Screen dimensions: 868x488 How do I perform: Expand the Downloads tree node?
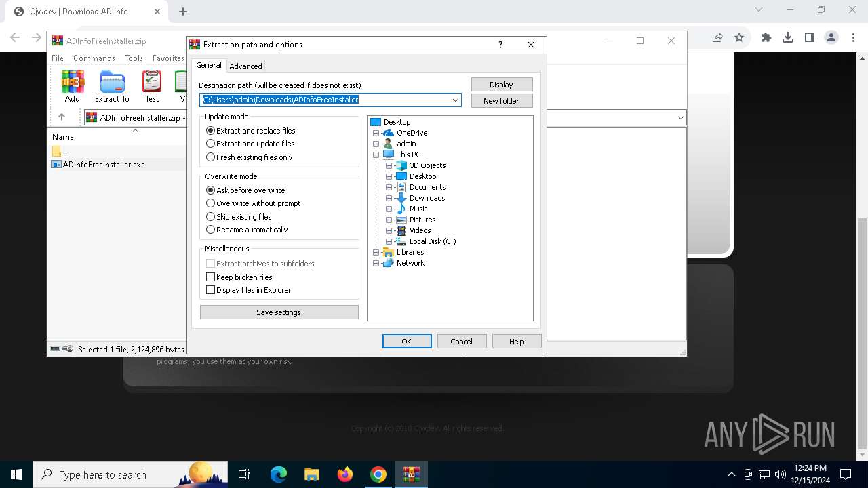[389, 198]
